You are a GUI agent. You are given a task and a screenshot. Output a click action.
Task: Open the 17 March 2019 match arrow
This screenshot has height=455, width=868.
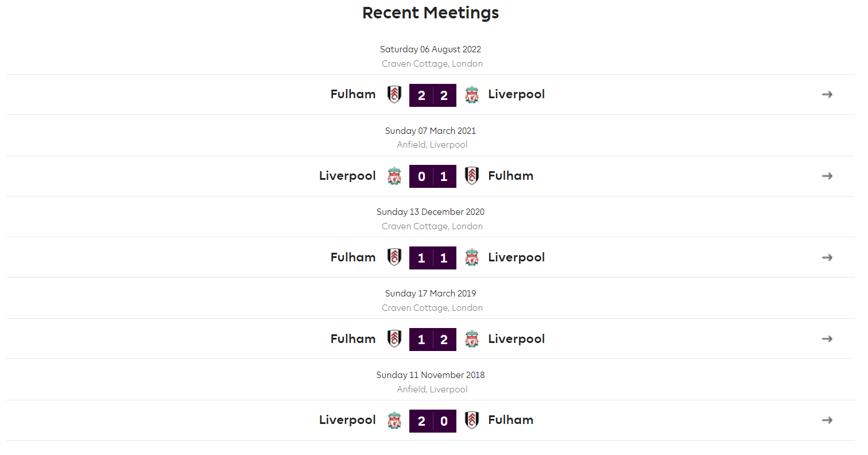[x=827, y=339]
